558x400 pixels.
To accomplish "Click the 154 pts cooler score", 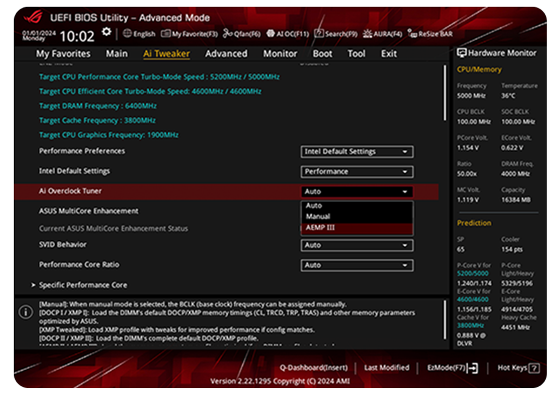I will pos(512,249).
